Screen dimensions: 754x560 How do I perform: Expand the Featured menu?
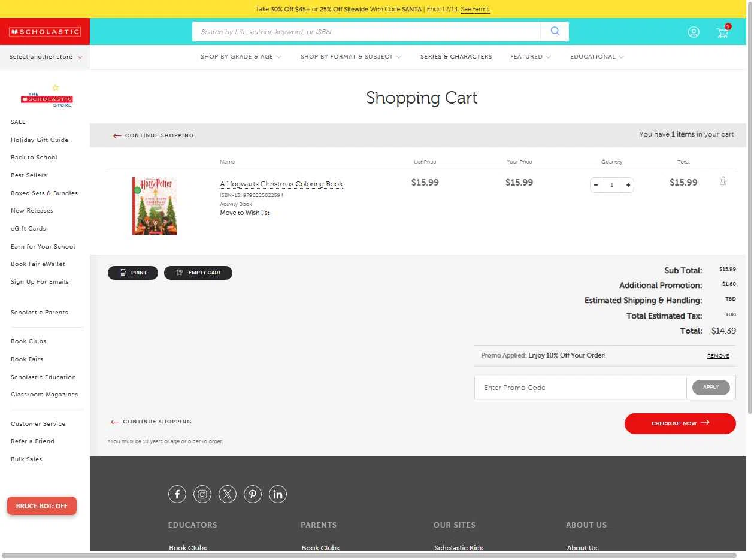click(531, 57)
